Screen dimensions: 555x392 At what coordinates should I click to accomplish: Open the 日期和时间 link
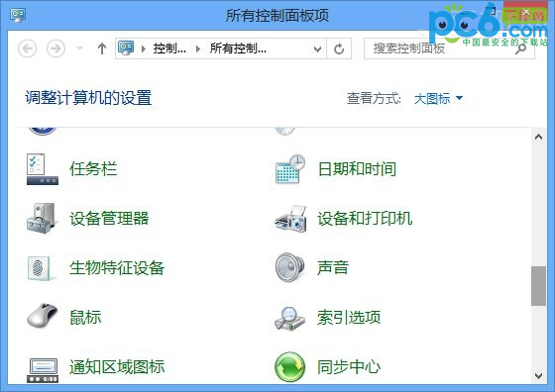[357, 168]
